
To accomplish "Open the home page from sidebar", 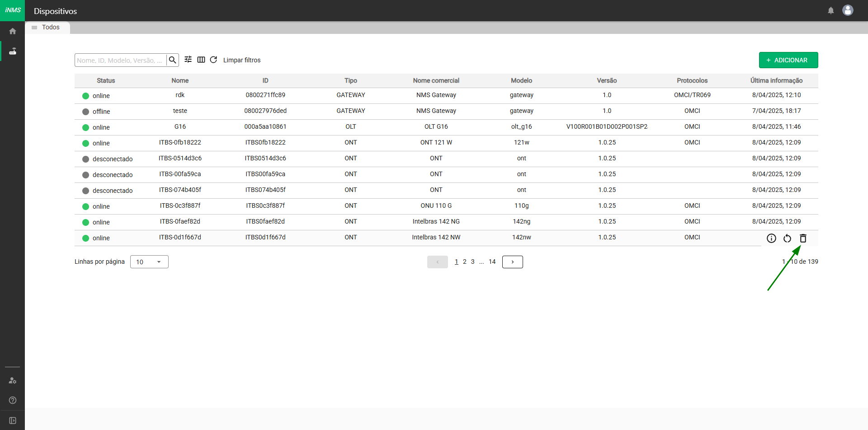I will [13, 31].
